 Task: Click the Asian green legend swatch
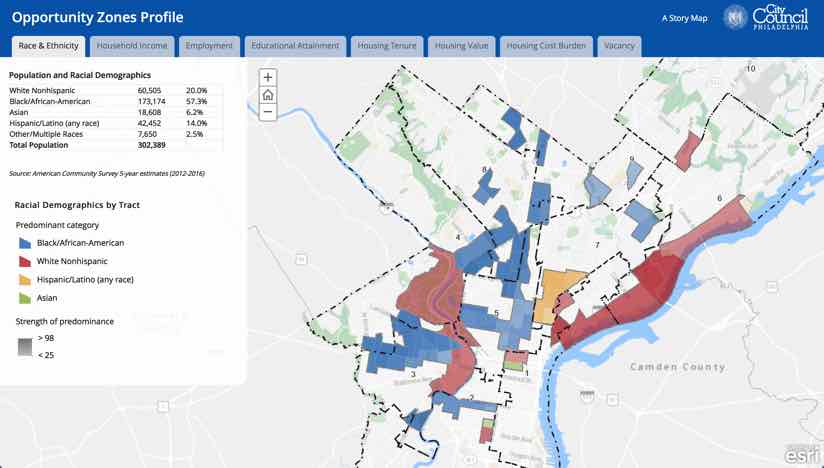[x=25, y=298]
